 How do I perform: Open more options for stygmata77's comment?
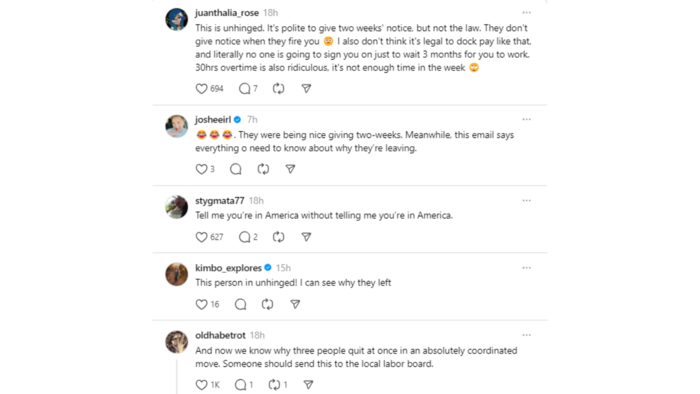coord(527,200)
